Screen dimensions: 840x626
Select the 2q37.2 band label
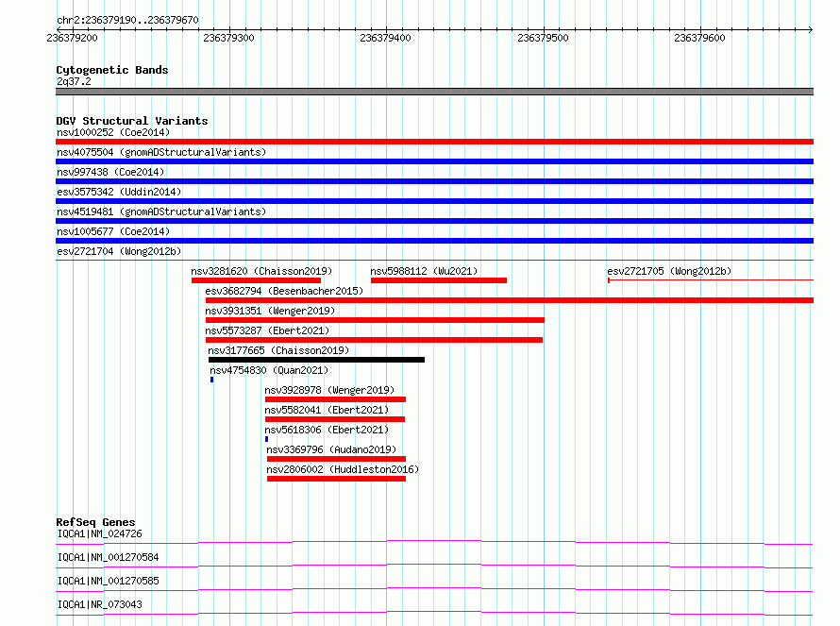pos(74,81)
